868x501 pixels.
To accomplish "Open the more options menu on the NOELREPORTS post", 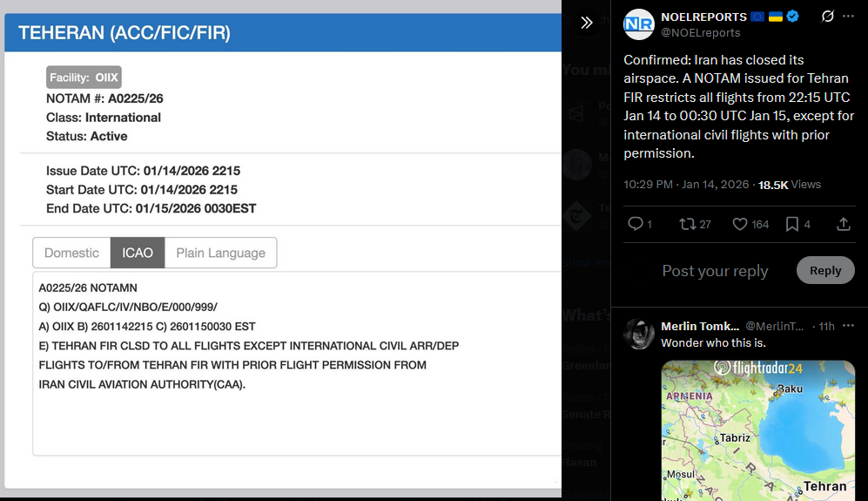I will (x=848, y=17).
